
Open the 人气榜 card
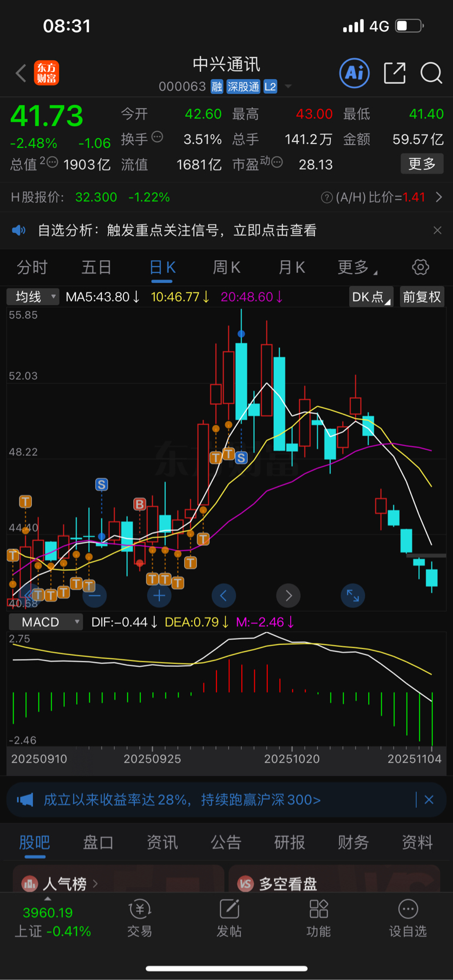click(x=119, y=879)
